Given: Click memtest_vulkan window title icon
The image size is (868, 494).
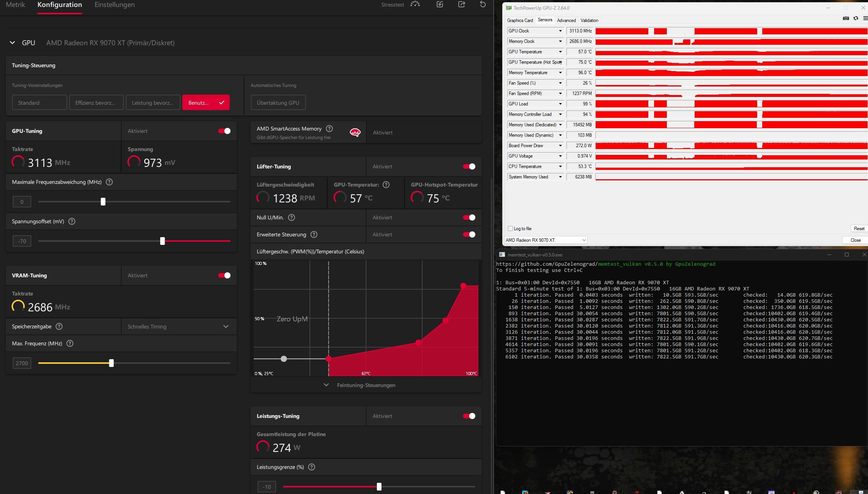Looking at the screenshot, I should 502,255.
